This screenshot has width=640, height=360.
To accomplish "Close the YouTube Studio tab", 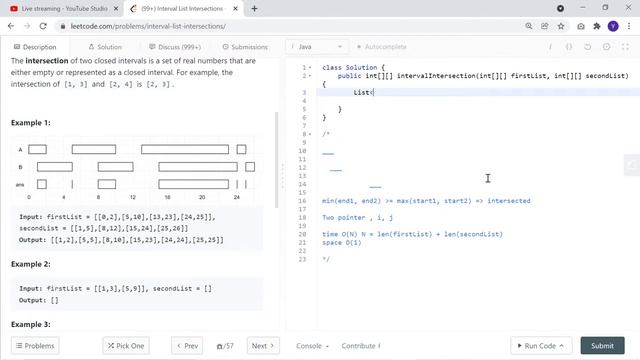I will coord(116,8).
